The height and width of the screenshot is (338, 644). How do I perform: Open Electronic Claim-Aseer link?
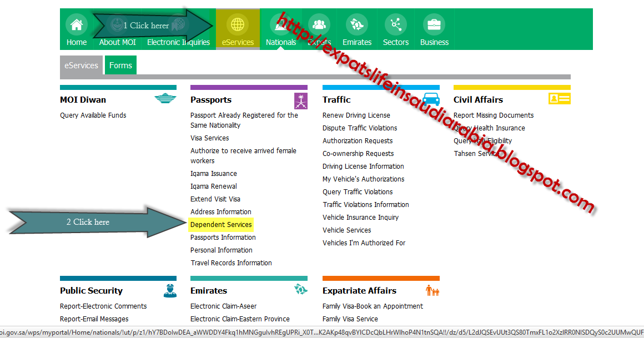click(x=223, y=306)
